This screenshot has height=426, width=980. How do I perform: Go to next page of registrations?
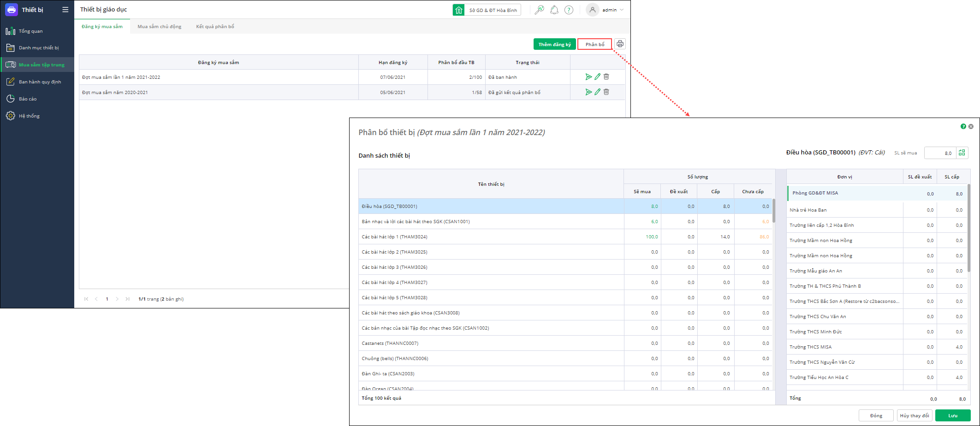(117, 299)
